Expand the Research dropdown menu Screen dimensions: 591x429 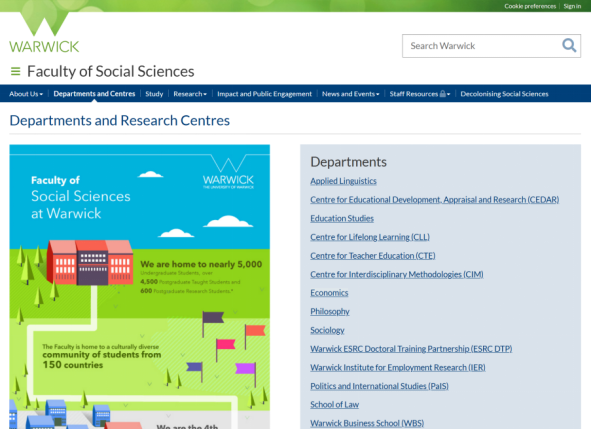coord(190,94)
